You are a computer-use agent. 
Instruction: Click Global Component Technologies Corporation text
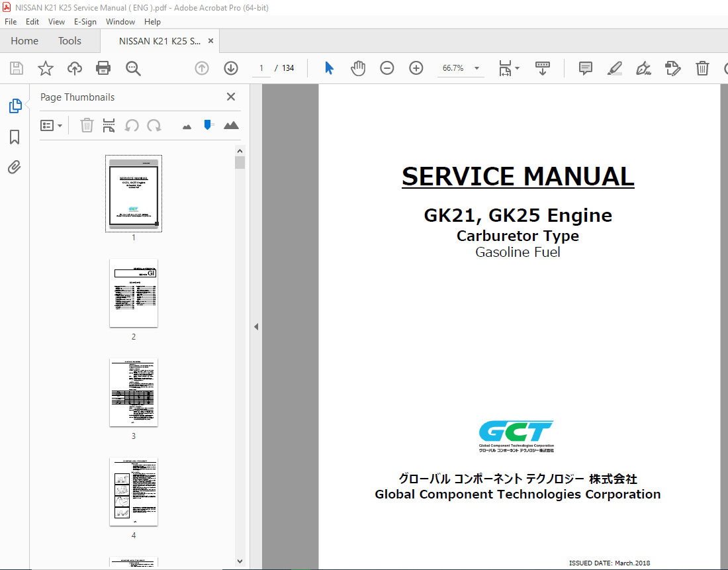point(518,495)
